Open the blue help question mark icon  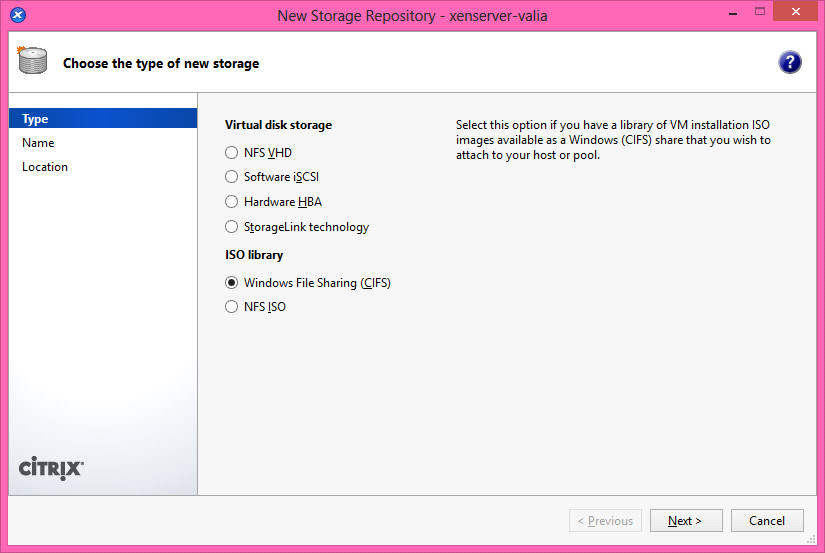(x=790, y=63)
